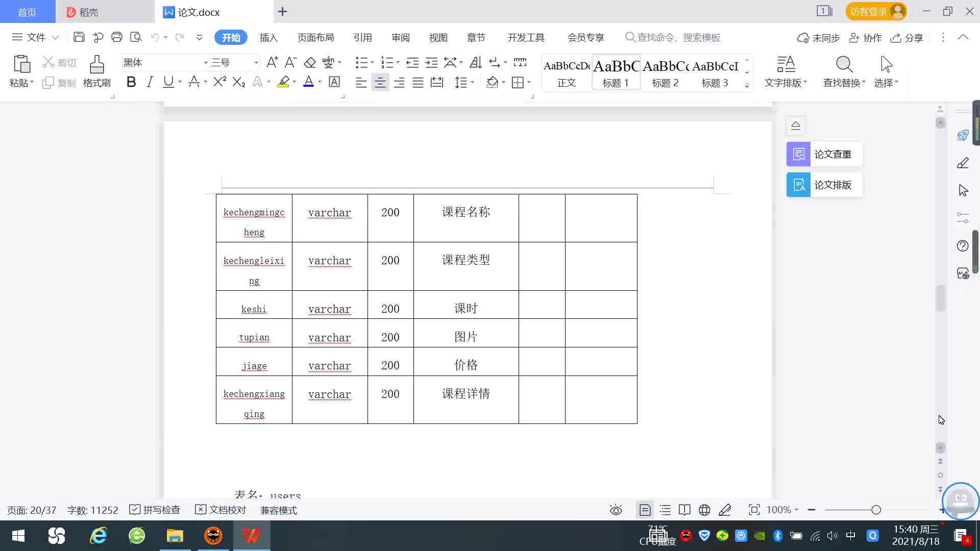Switch to the 插入 ribbon tab
Screen dimensions: 980x551
[268, 38]
